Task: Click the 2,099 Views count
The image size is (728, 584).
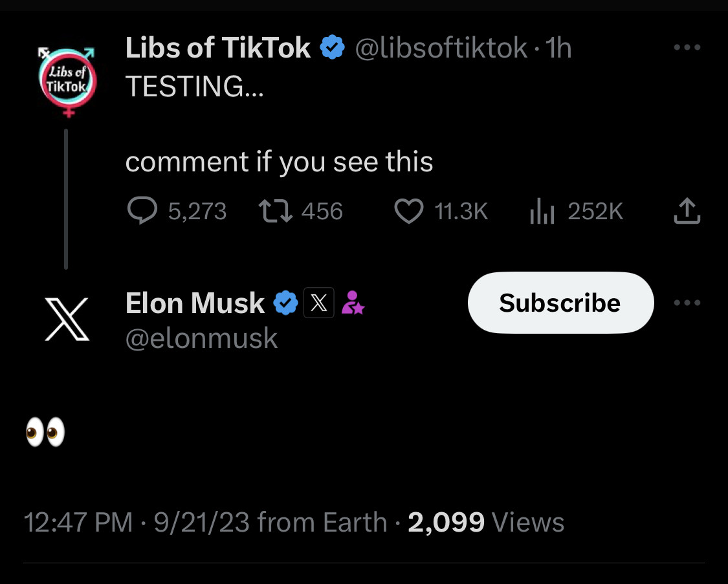Action: (486, 522)
